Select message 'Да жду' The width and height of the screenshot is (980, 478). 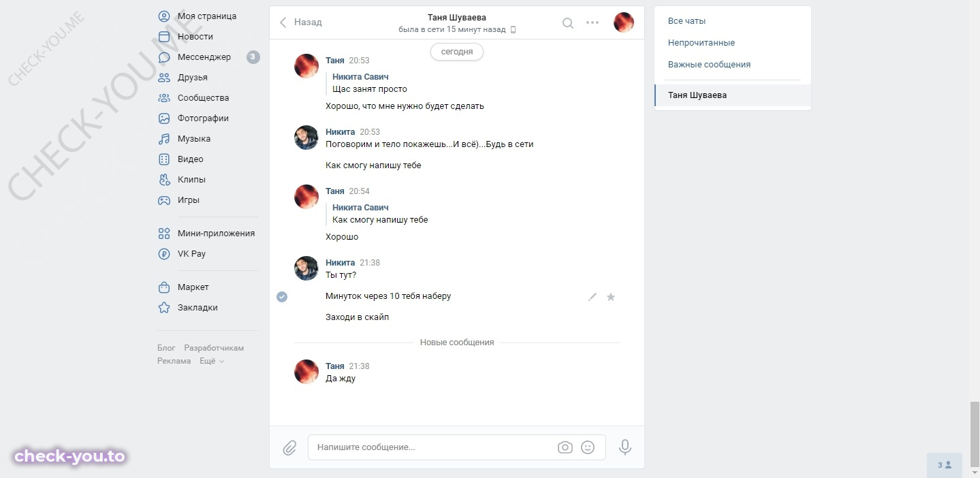point(341,379)
